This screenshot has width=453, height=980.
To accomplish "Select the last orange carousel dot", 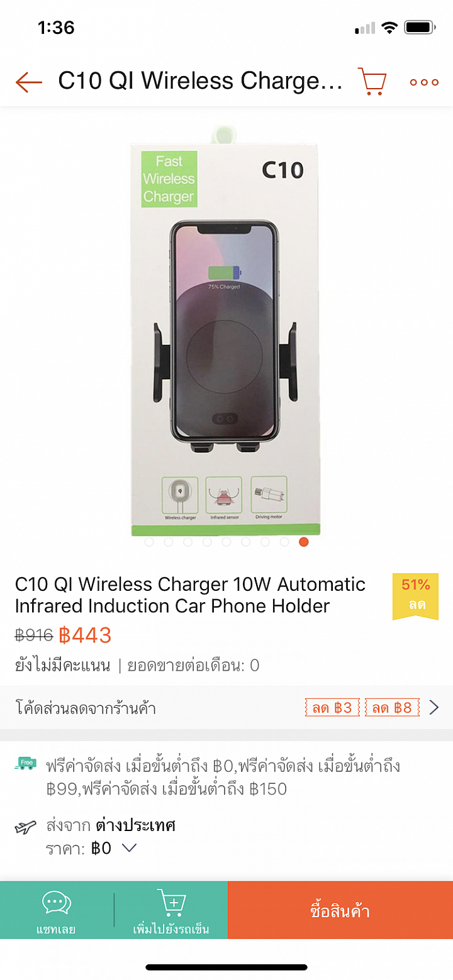I will [304, 542].
